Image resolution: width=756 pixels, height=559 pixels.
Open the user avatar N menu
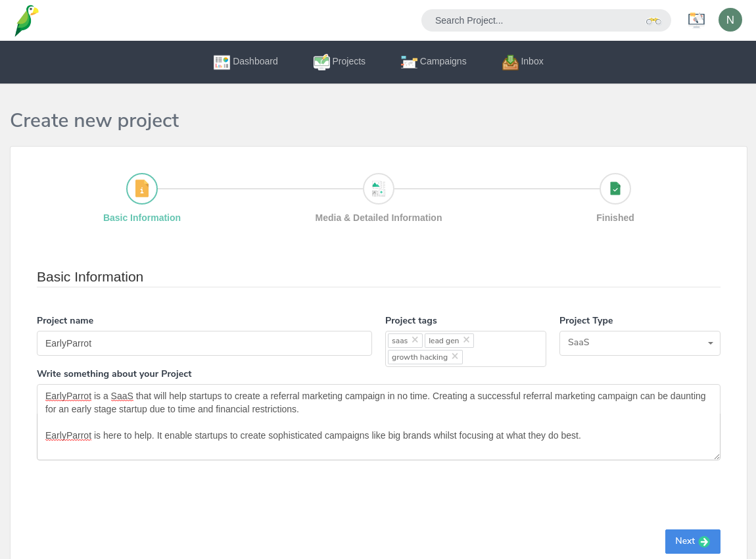(730, 20)
